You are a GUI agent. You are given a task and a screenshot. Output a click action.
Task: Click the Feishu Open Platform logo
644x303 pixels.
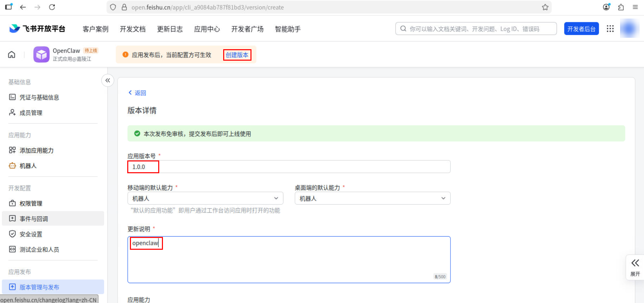click(37, 29)
